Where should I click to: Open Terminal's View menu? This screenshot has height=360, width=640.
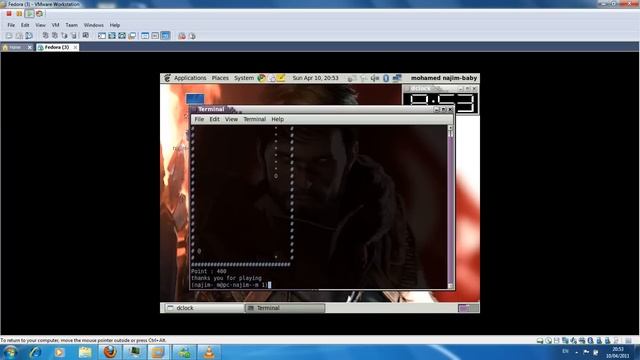pyautogui.click(x=231, y=119)
